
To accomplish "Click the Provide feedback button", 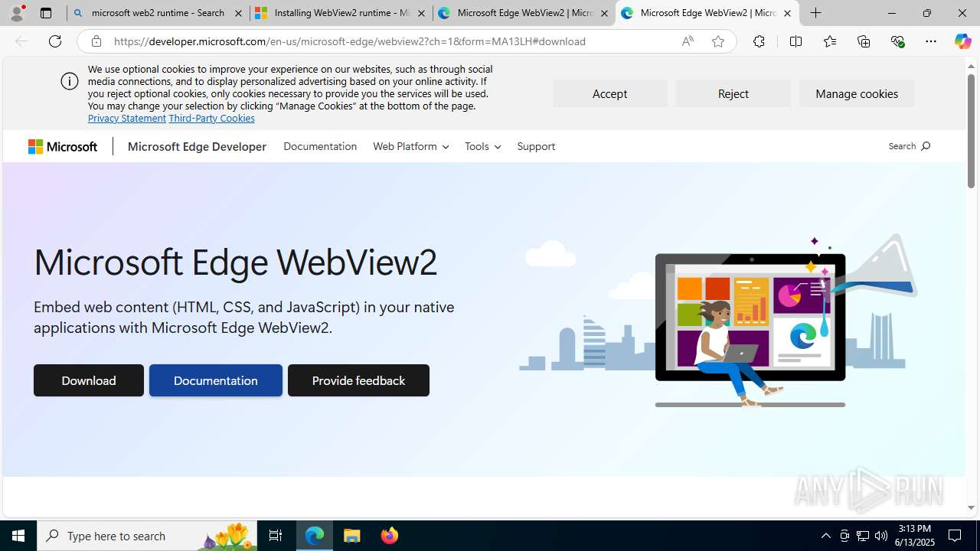I will [358, 380].
